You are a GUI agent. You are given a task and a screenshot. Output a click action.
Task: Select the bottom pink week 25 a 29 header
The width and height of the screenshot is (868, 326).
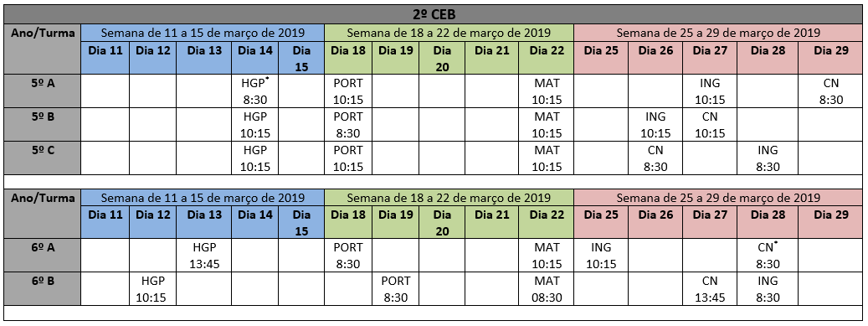[718, 197]
